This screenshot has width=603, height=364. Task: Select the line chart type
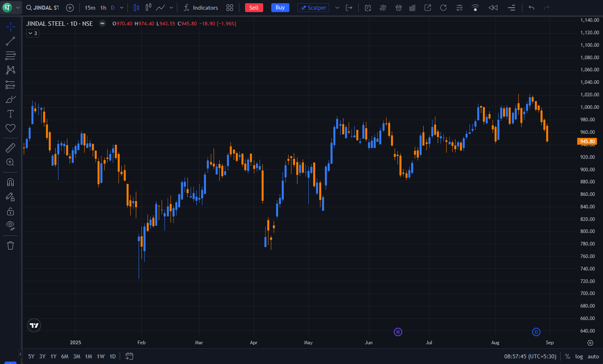[160, 8]
